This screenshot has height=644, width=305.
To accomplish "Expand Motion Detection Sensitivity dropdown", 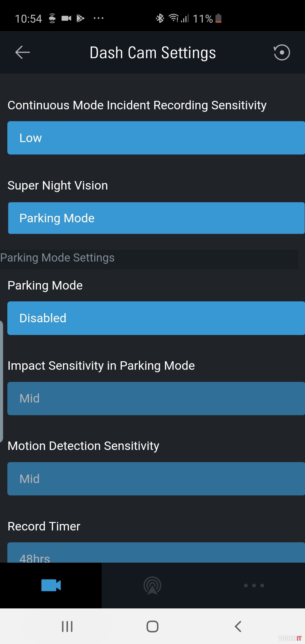I will (x=156, y=478).
